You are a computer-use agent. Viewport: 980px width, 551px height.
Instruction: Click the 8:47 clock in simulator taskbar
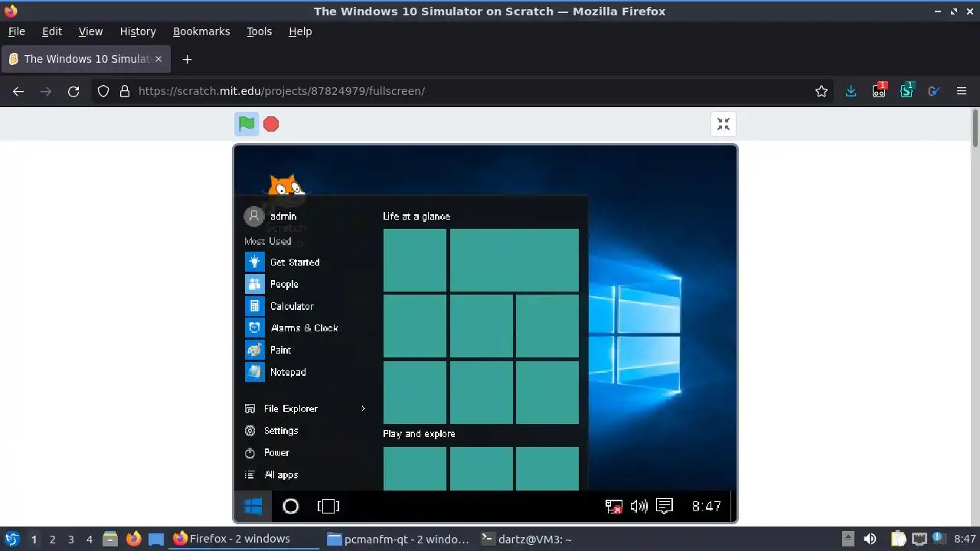coord(706,506)
